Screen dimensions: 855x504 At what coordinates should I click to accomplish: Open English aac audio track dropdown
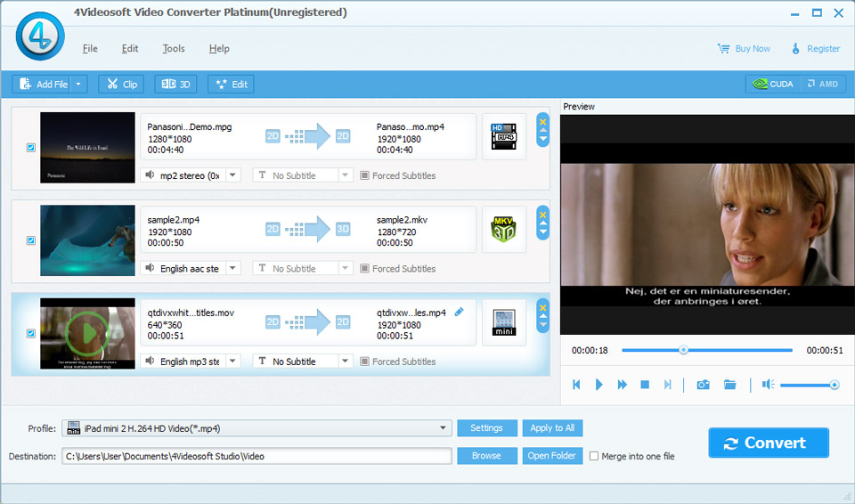[232, 268]
